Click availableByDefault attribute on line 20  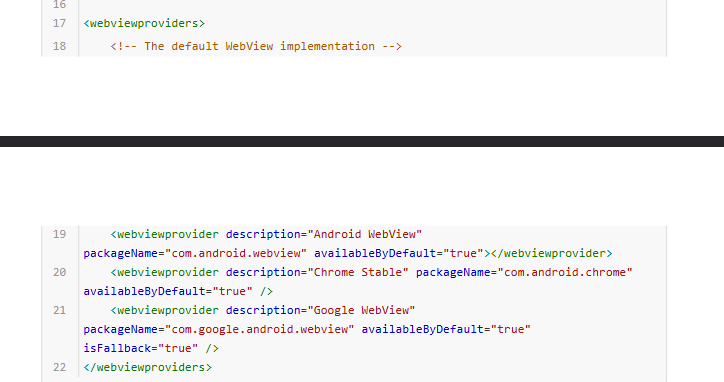168,291
